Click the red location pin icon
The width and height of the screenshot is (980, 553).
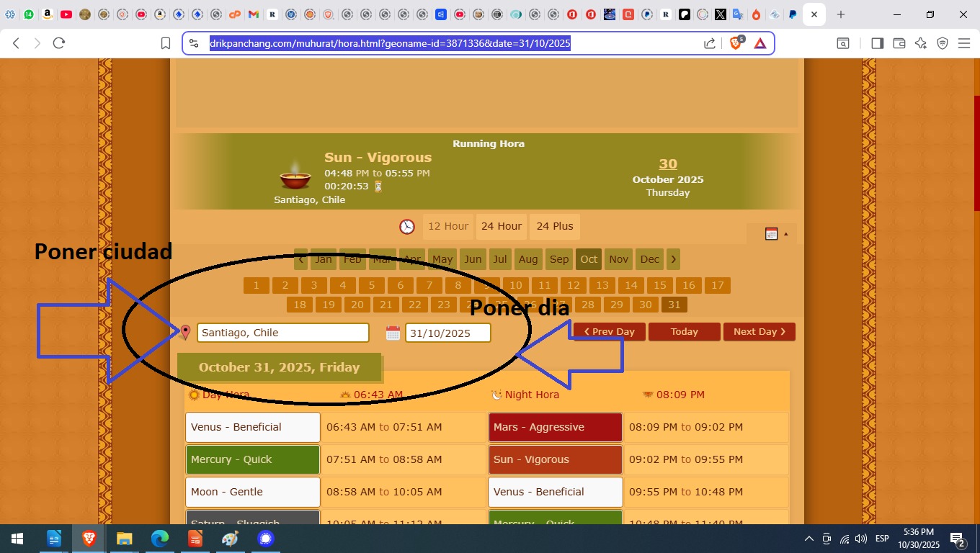(x=185, y=332)
